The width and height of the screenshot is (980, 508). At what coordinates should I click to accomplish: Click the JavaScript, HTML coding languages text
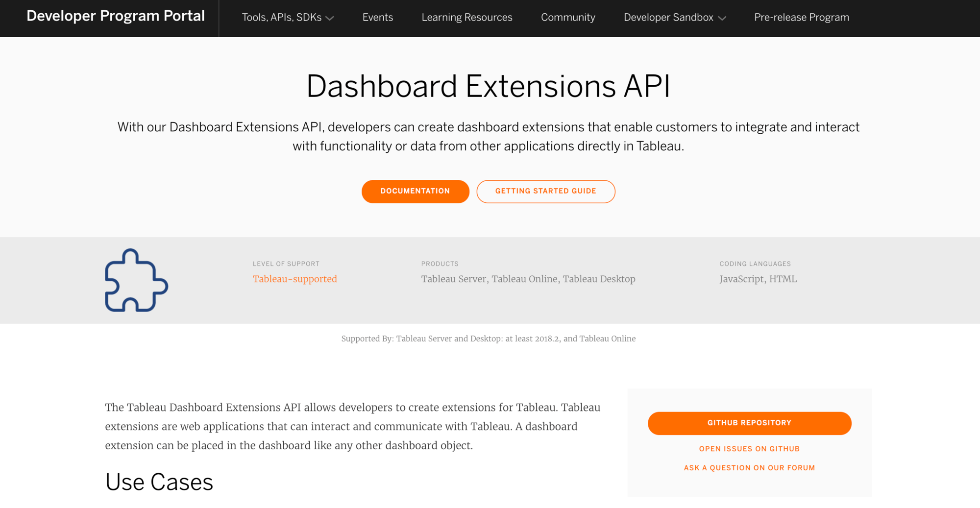pos(758,279)
